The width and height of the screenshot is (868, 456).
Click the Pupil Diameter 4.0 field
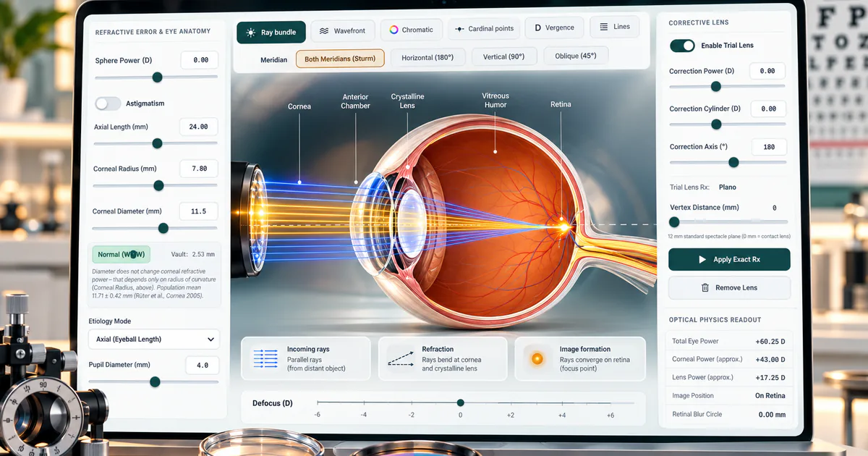point(202,366)
